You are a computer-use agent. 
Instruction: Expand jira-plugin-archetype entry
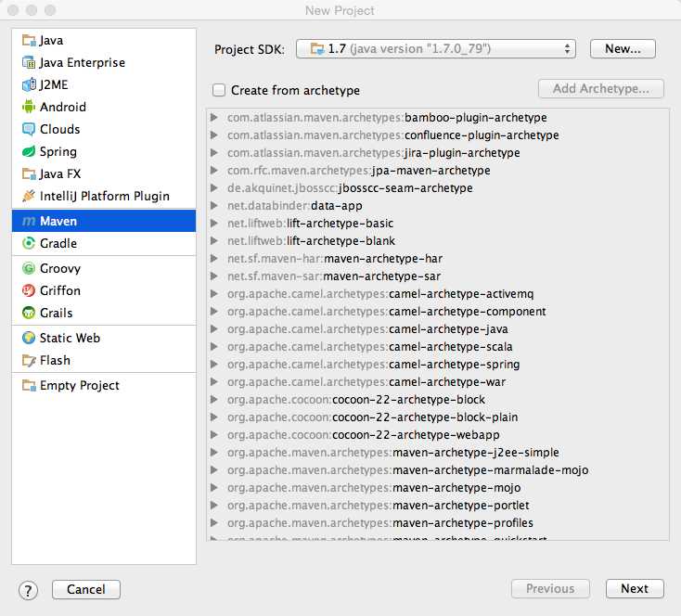pyautogui.click(x=213, y=152)
